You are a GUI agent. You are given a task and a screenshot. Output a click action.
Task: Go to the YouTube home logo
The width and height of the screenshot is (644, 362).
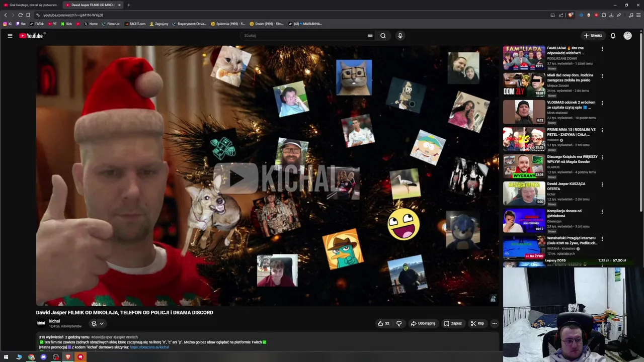32,36
